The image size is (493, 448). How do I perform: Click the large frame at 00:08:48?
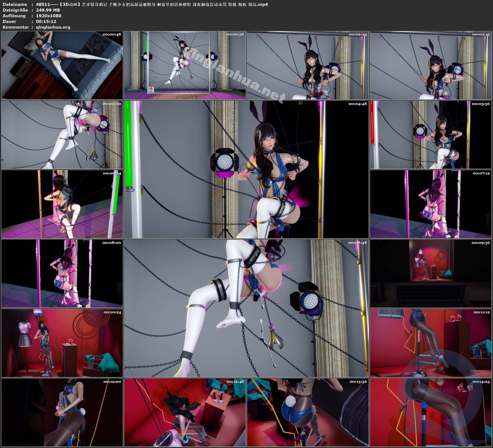click(x=246, y=308)
